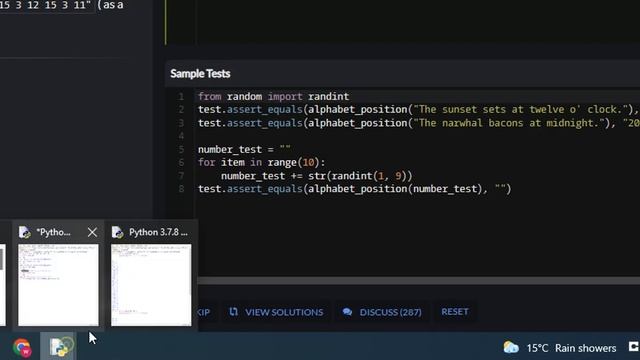This screenshot has width=640, height=360.
Task: Click the line 'number_test = ""'
Action: point(244,149)
